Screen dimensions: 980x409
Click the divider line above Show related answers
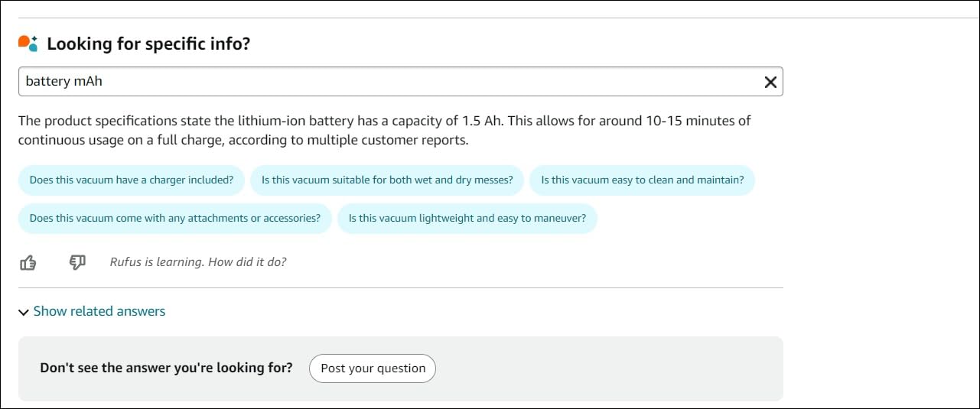(x=401, y=288)
